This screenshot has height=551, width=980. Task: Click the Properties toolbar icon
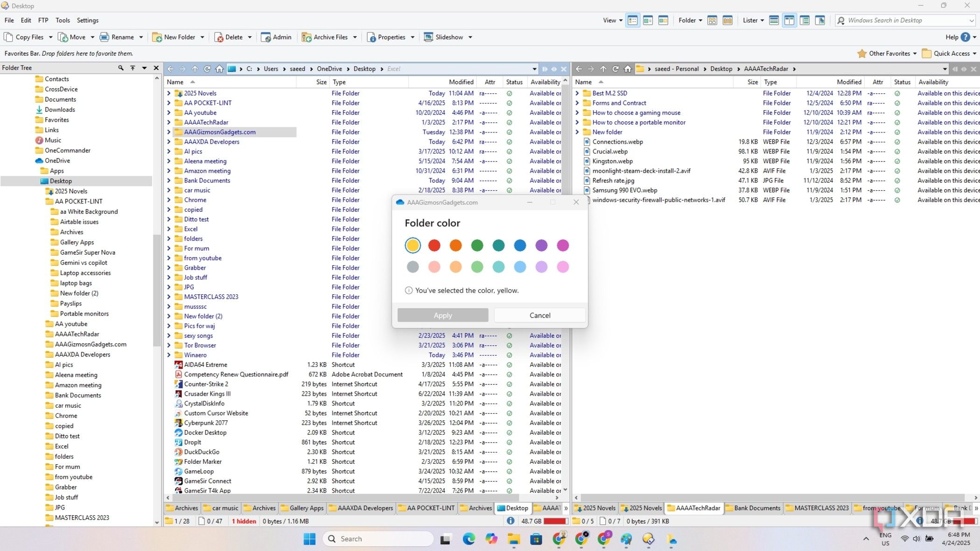tap(371, 37)
